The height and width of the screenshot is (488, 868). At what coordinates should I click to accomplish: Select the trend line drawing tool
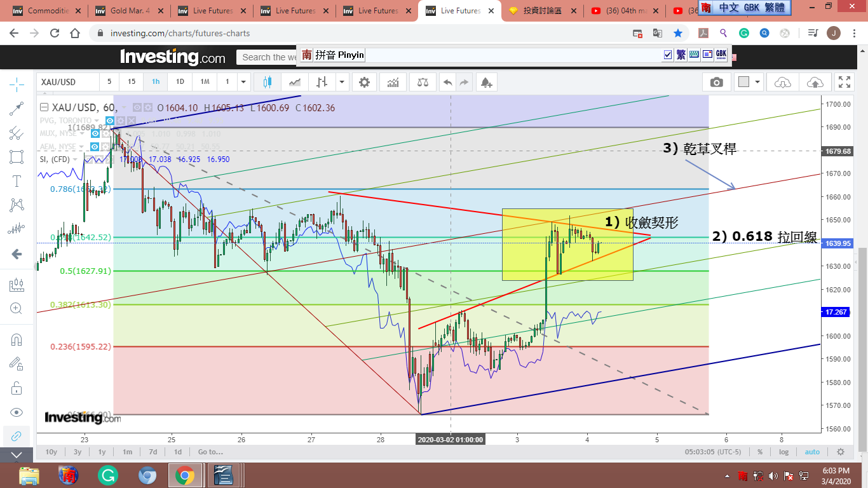point(17,109)
